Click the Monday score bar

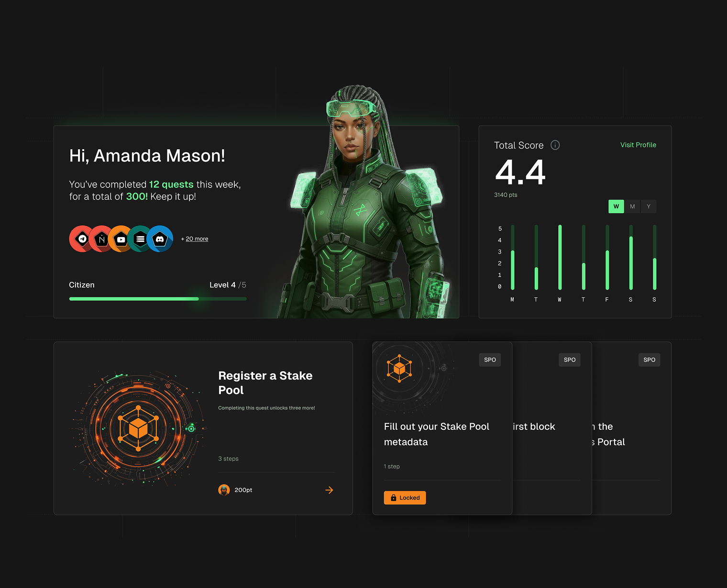coord(512,257)
